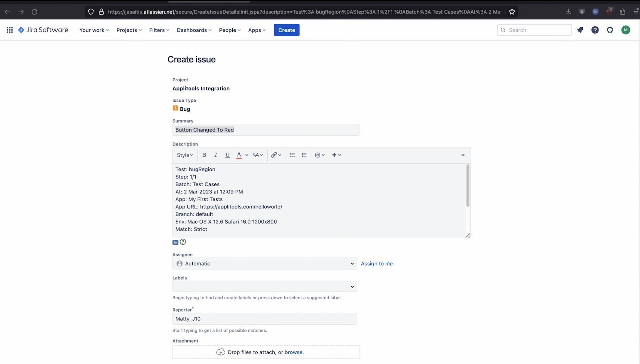Open the settings gear icon
640x364 pixels.
pos(610,30)
